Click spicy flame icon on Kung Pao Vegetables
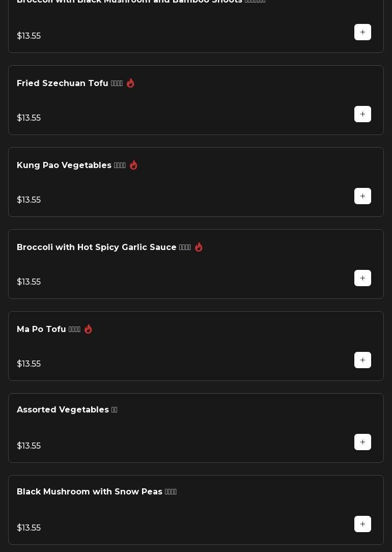Viewport: 392px width, 552px height. [133, 165]
